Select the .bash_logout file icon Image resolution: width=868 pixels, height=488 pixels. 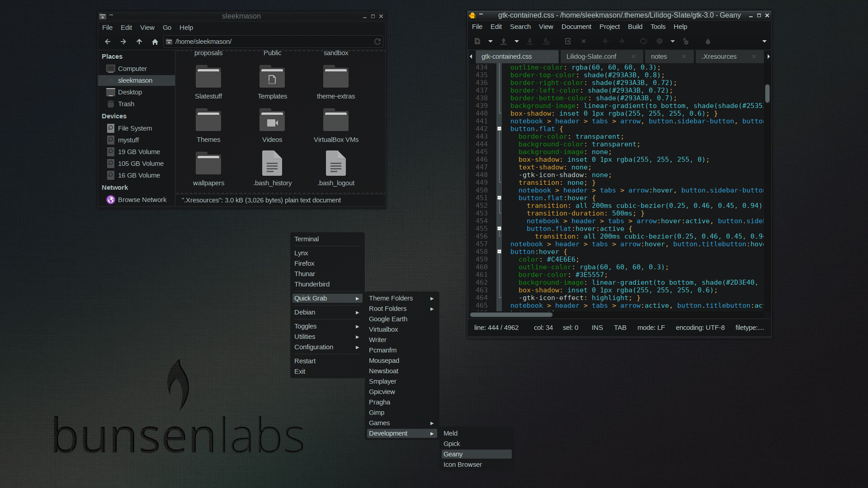[x=336, y=163]
